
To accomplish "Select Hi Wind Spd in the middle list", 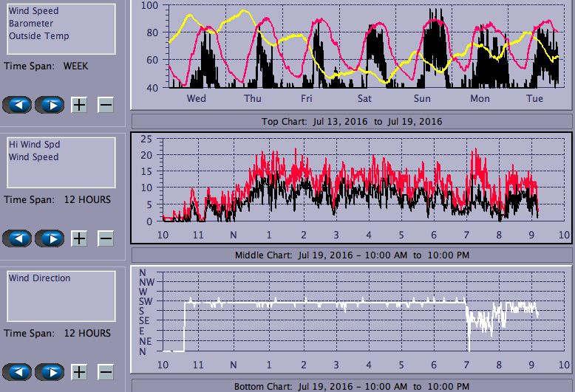I will coord(33,145).
